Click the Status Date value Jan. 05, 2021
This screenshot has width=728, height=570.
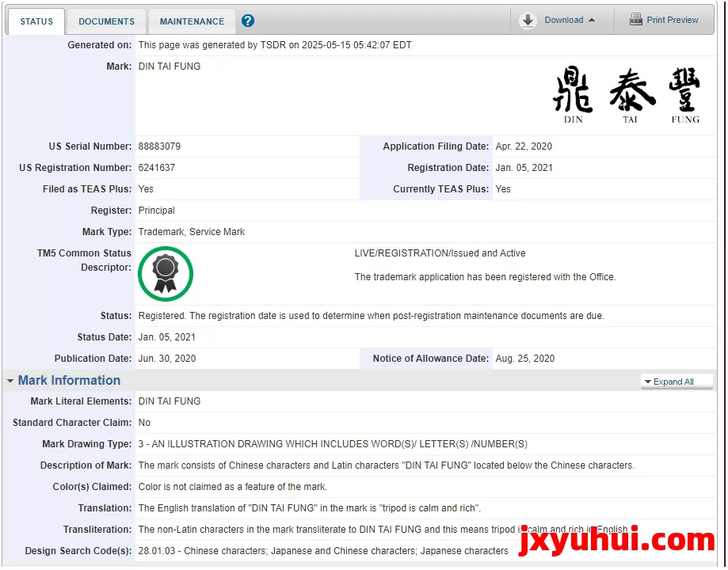(x=166, y=337)
